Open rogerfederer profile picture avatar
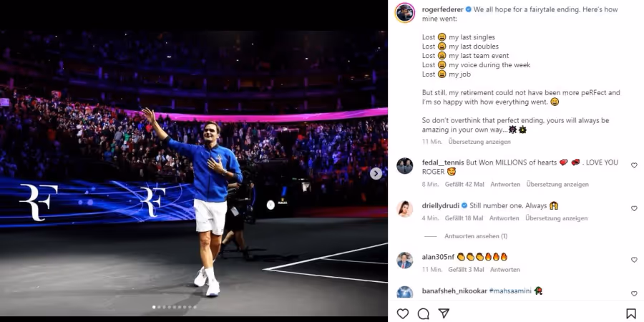The height and width of the screenshot is (322, 644). [x=405, y=13]
